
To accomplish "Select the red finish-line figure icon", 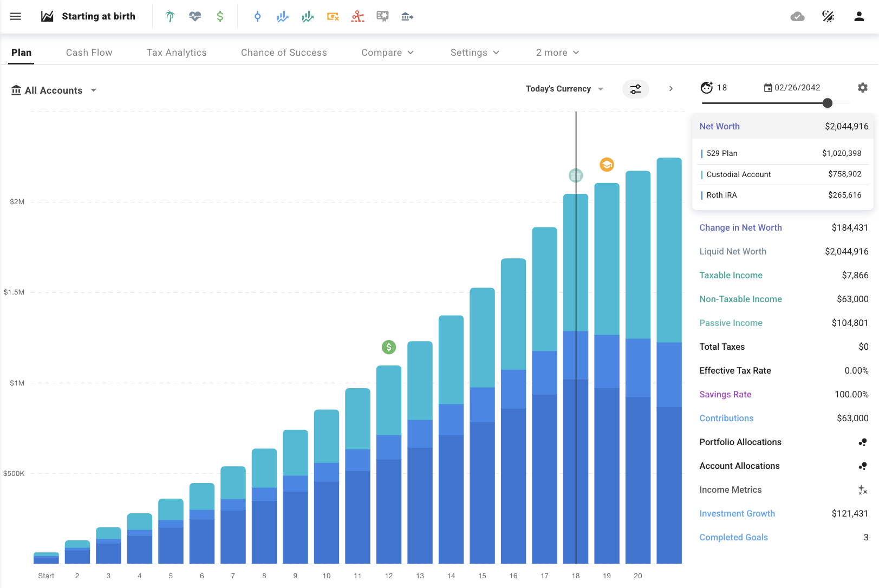I will tap(357, 16).
